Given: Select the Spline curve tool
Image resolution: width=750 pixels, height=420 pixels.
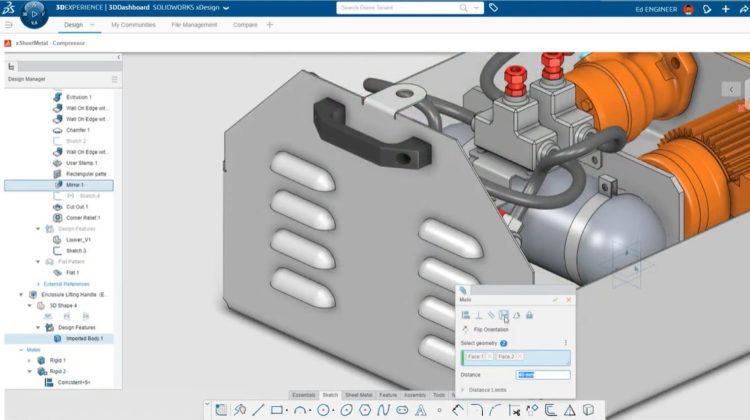Looking at the screenshot, I should pos(382,410).
